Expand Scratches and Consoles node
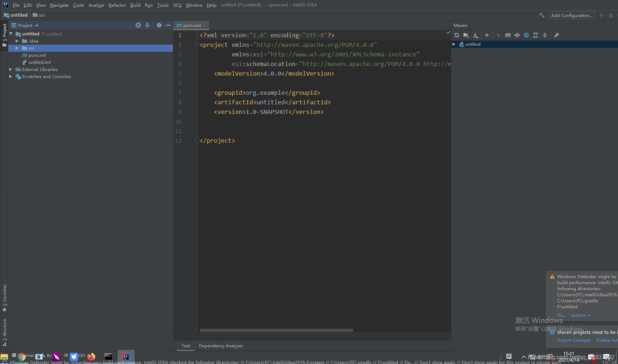 (x=11, y=77)
